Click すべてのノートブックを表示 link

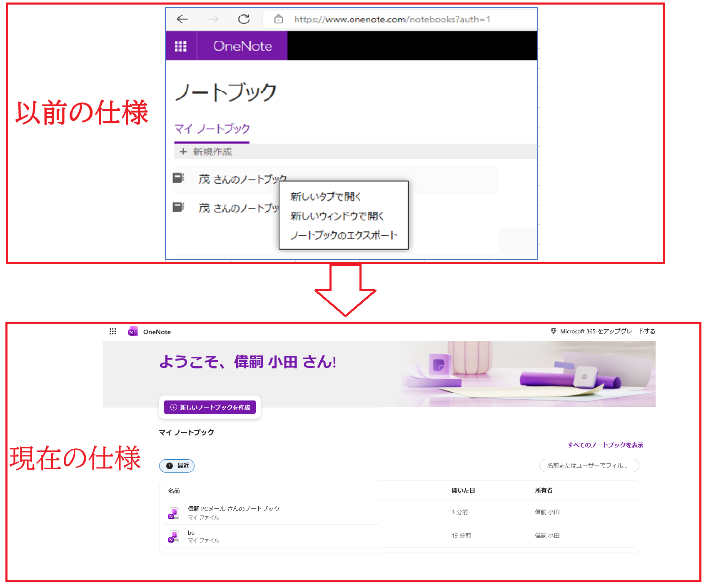coord(605,445)
